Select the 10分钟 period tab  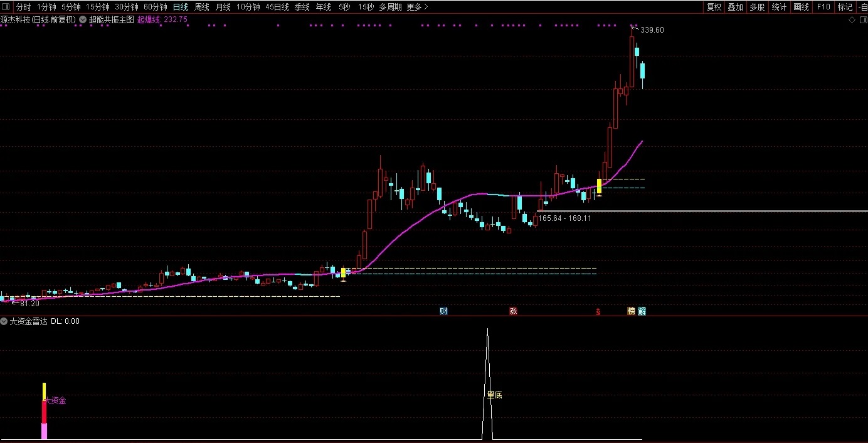pyautogui.click(x=248, y=7)
